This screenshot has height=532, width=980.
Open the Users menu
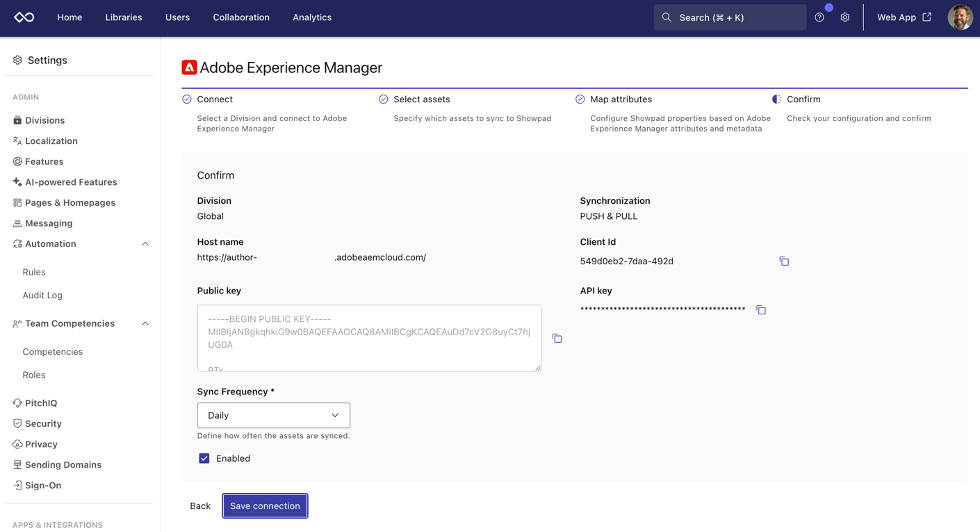177,17
